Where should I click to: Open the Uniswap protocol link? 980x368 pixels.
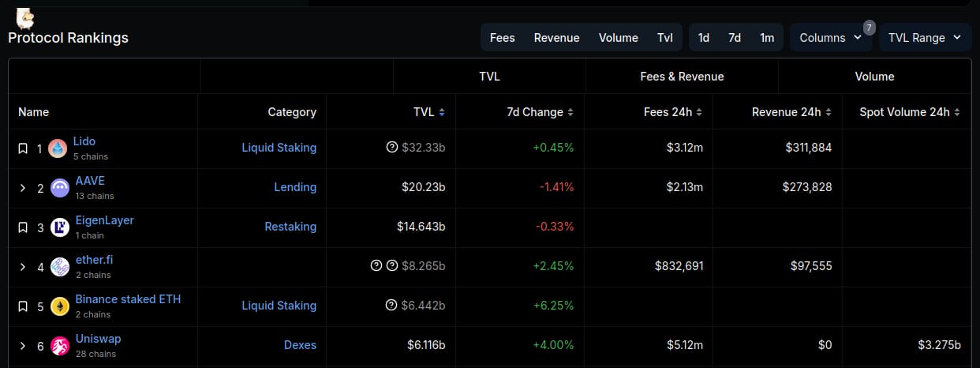pyautogui.click(x=98, y=339)
